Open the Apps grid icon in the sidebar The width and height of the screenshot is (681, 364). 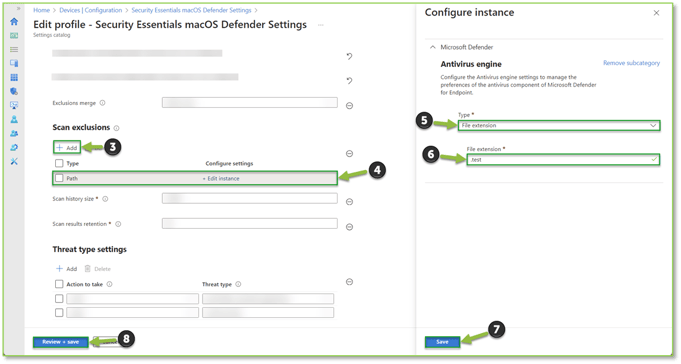pyautogui.click(x=14, y=77)
